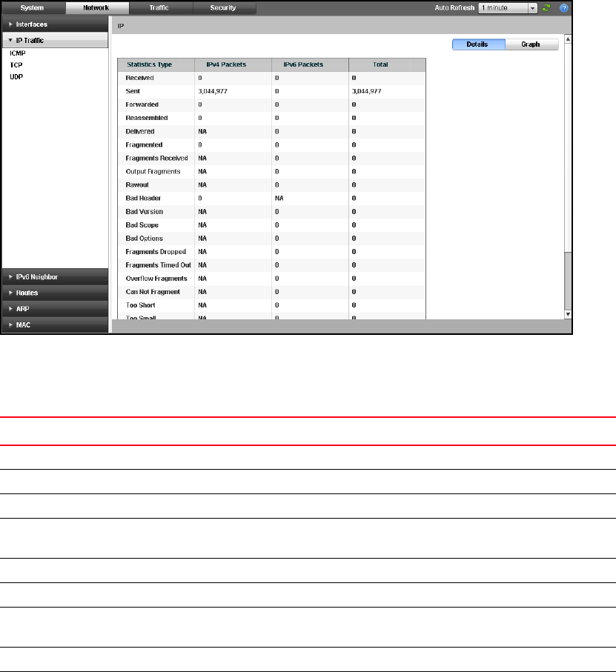Viewport: 616px width, 672px height.
Task: Click the scrollbar up arrow
Action: tap(568, 39)
